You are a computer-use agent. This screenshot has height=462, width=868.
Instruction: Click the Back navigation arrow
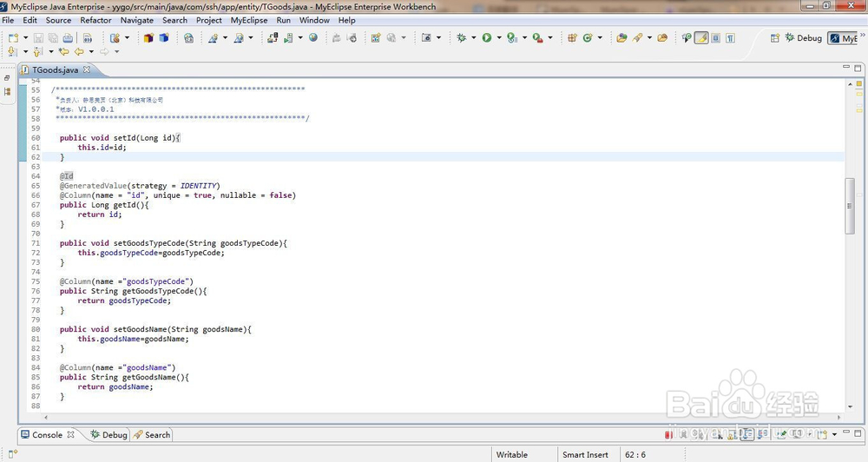pos(79,51)
